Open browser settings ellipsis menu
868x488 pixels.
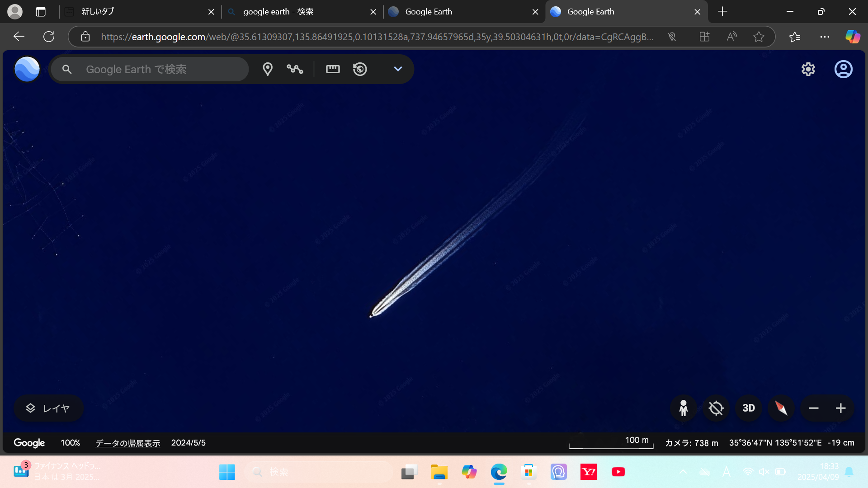[x=825, y=37]
